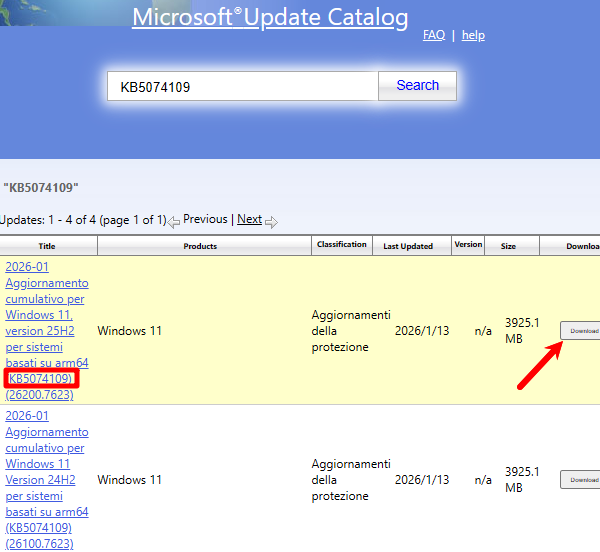
Task: Sort by the Version column header
Action: 468,245
